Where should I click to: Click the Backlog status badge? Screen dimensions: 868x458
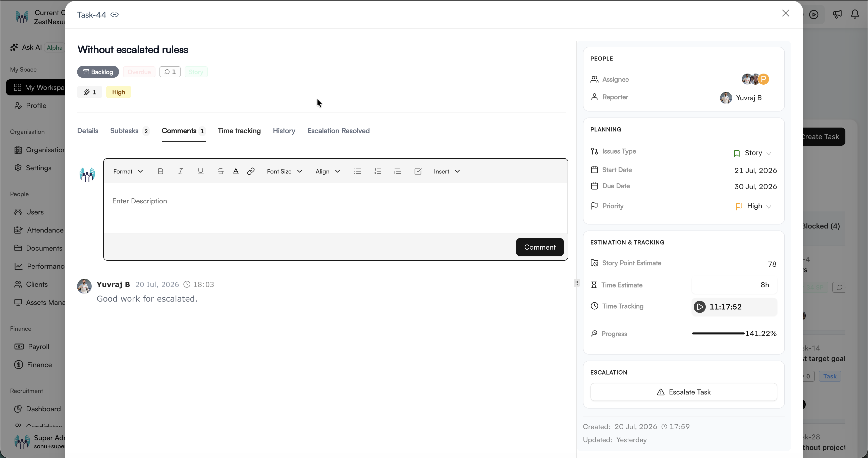(98, 72)
